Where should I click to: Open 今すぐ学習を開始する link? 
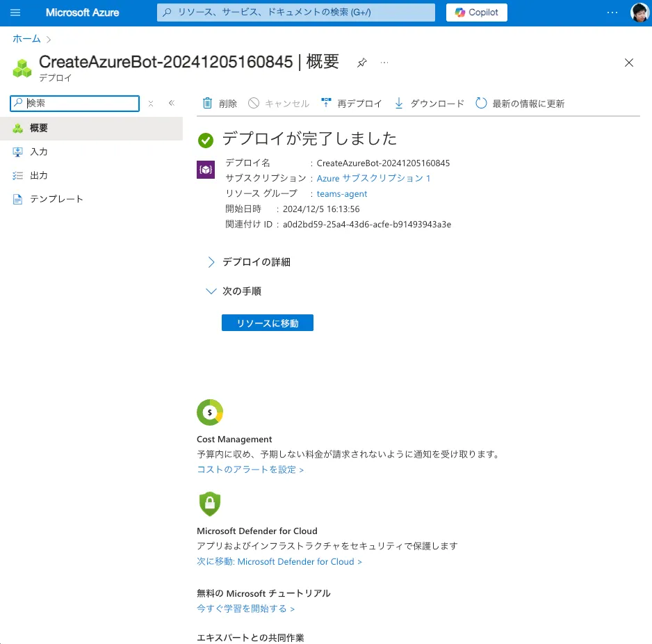point(246,609)
